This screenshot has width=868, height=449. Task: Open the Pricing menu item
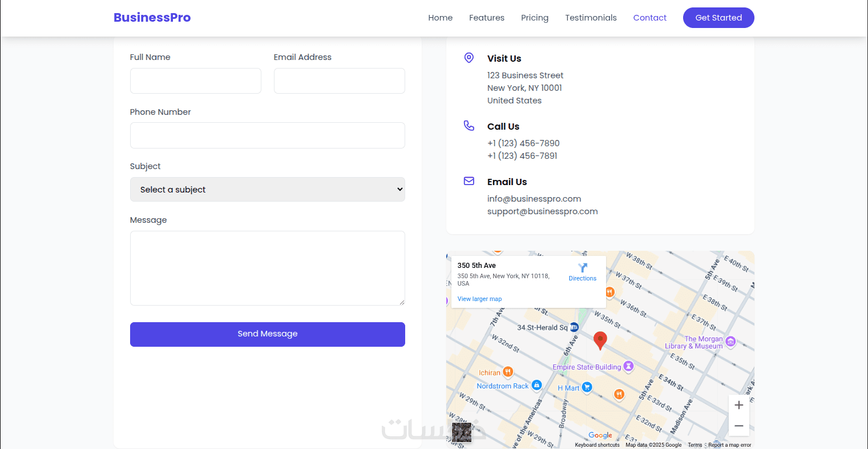pyautogui.click(x=534, y=18)
